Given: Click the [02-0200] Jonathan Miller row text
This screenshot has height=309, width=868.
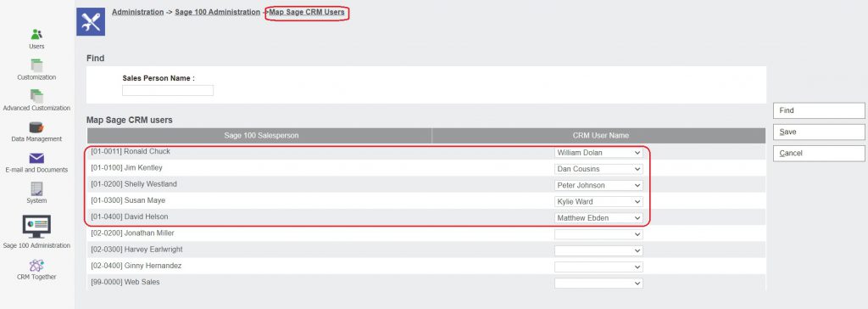Looking at the screenshot, I should [132, 233].
